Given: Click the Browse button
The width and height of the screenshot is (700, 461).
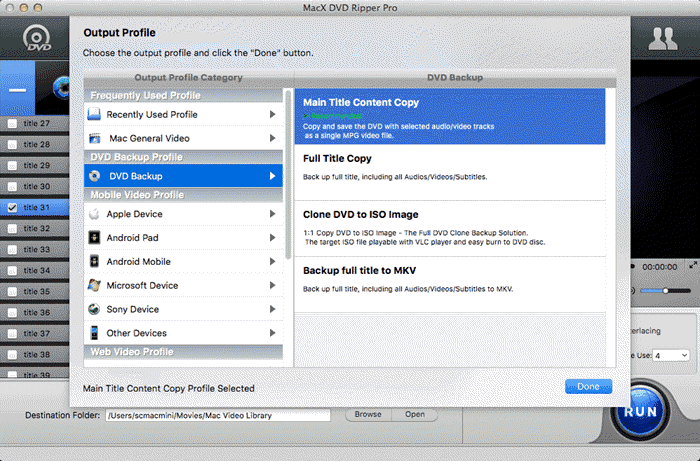Looking at the screenshot, I should [x=368, y=415].
